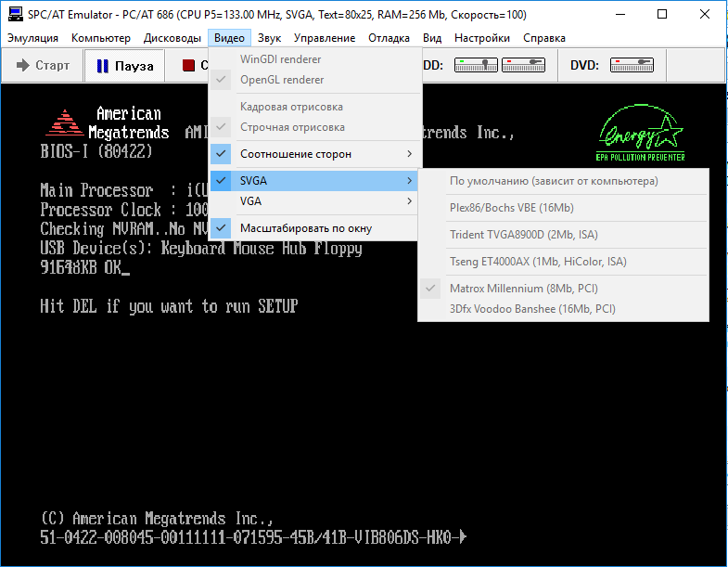728x567 pixels.
Task: Click the 'USB Device(s)' BIOS line
Action: pyautogui.click(x=201, y=248)
